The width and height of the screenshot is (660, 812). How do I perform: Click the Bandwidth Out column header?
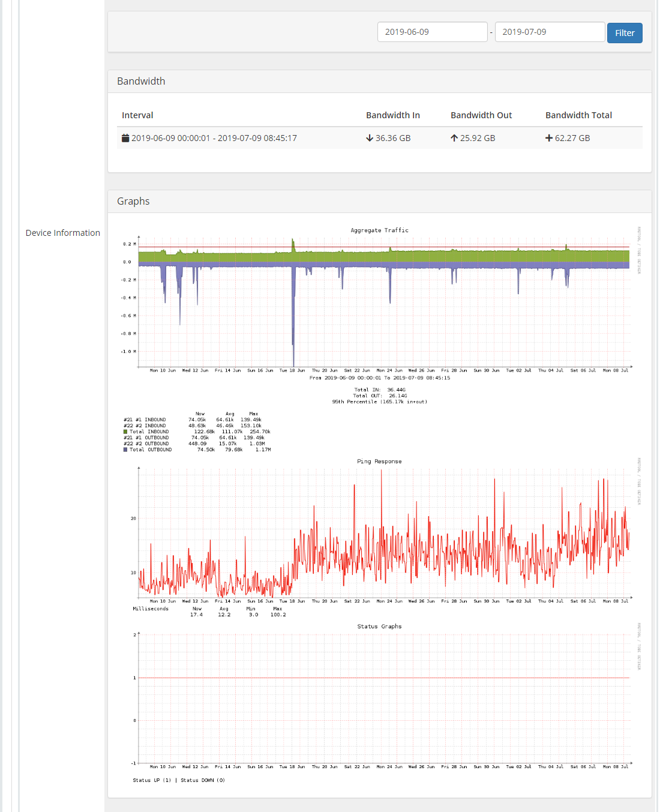click(x=481, y=115)
